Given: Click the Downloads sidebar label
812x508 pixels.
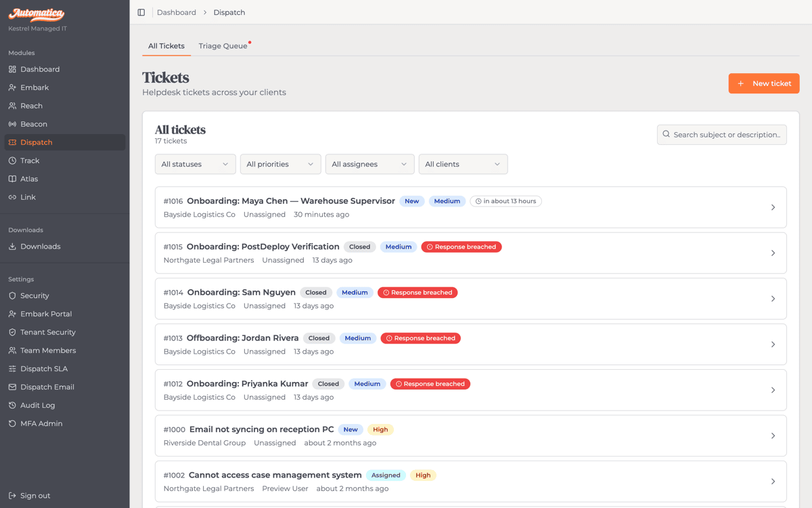Looking at the screenshot, I should click(x=41, y=247).
